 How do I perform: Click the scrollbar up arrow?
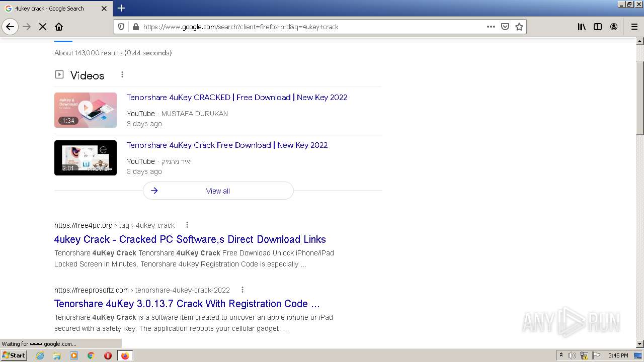640,41
